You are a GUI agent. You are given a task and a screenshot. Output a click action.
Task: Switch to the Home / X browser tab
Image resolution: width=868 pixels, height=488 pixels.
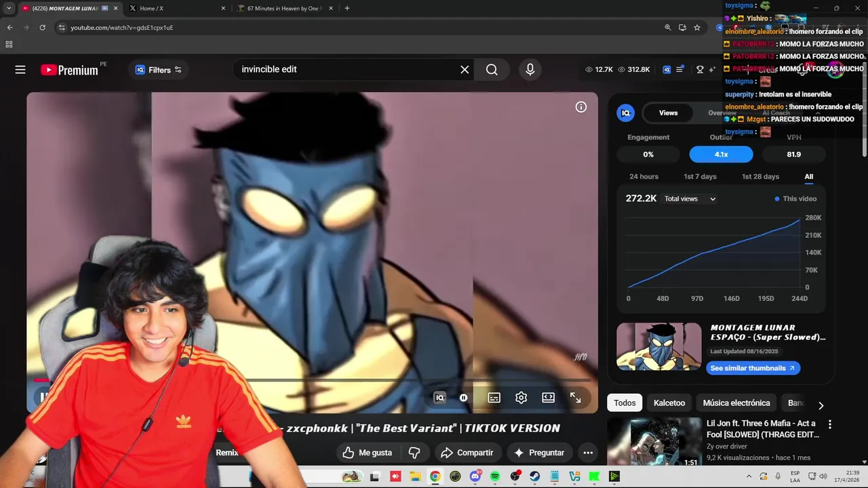click(x=176, y=8)
